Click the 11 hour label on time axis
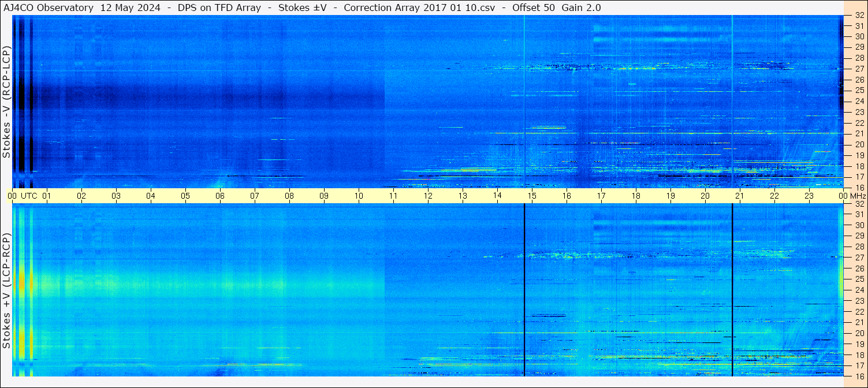 [393, 196]
